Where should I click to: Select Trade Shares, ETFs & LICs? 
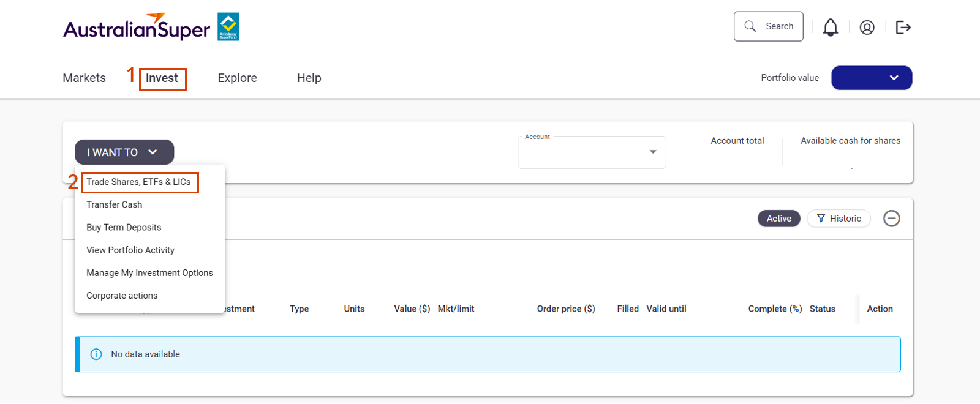click(x=138, y=182)
